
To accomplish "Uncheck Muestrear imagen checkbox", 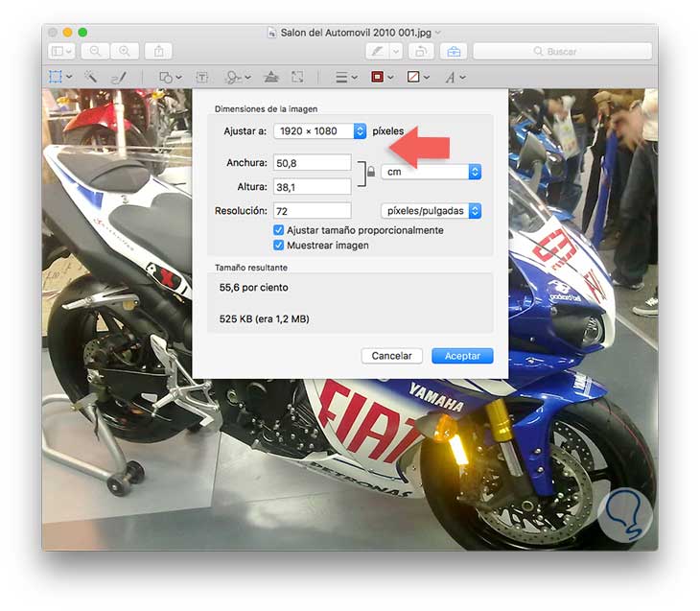I will point(279,246).
